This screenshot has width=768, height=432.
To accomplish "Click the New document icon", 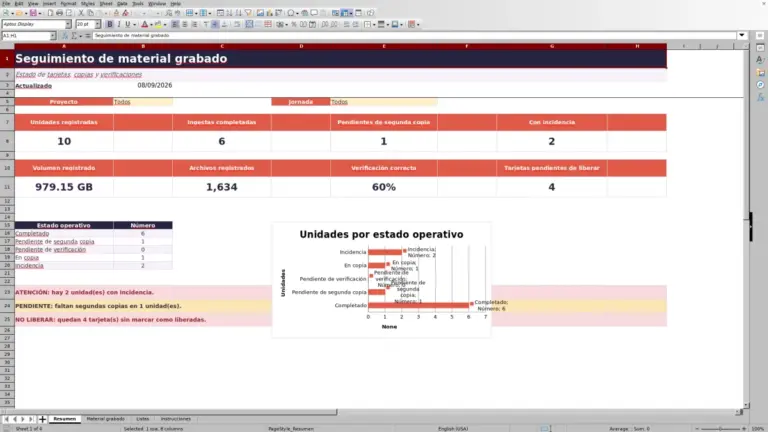I will pyautogui.click(x=6, y=13).
